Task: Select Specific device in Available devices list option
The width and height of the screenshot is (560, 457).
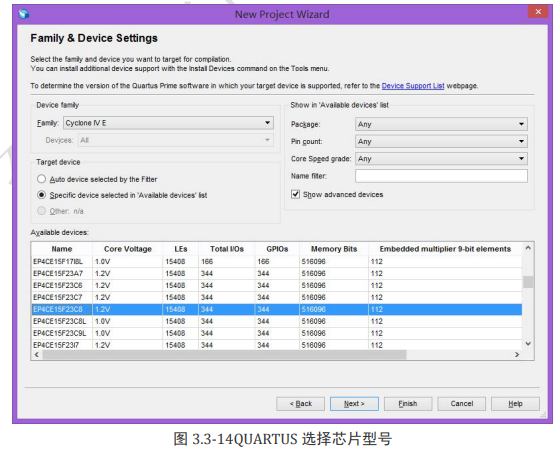Action: [x=41, y=195]
